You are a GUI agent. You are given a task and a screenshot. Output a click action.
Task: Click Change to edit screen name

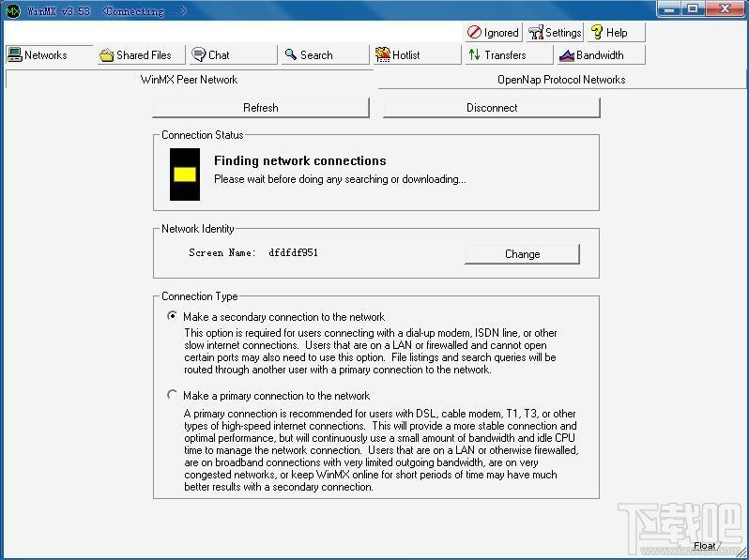coord(522,254)
